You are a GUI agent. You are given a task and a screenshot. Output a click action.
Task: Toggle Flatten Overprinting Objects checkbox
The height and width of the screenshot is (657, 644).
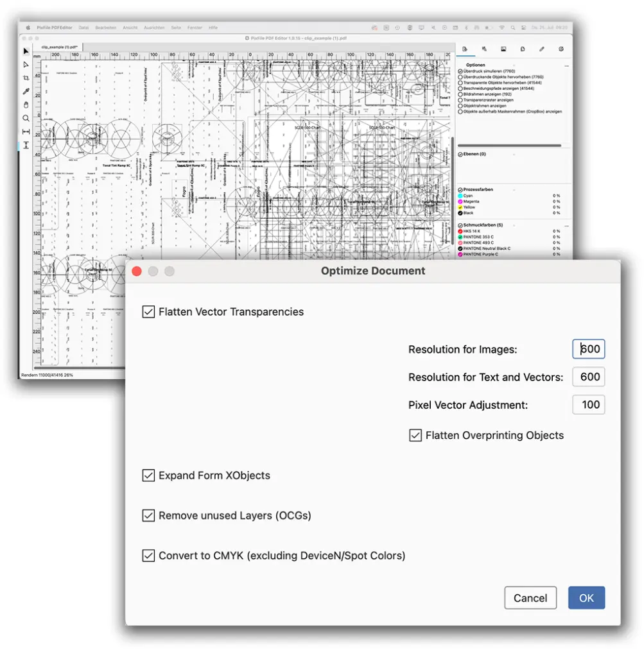point(415,435)
